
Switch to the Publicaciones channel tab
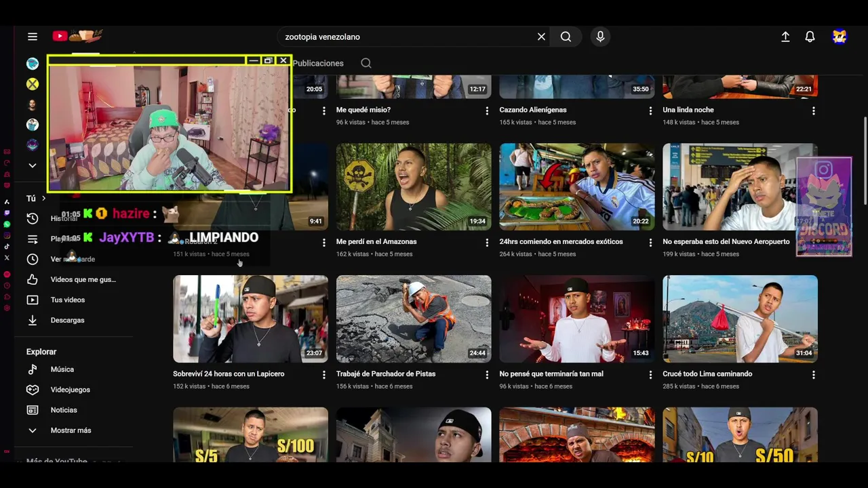(x=318, y=63)
